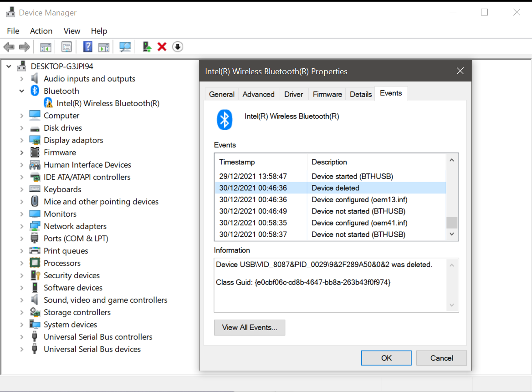Click the Events list scroll up arrow
The image size is (532, 392).
452,160
